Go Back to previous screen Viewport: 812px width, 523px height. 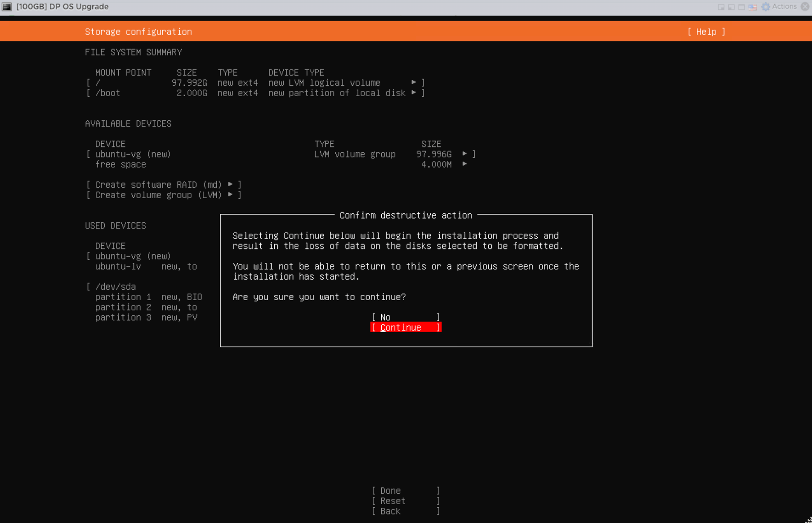point(406,511)
